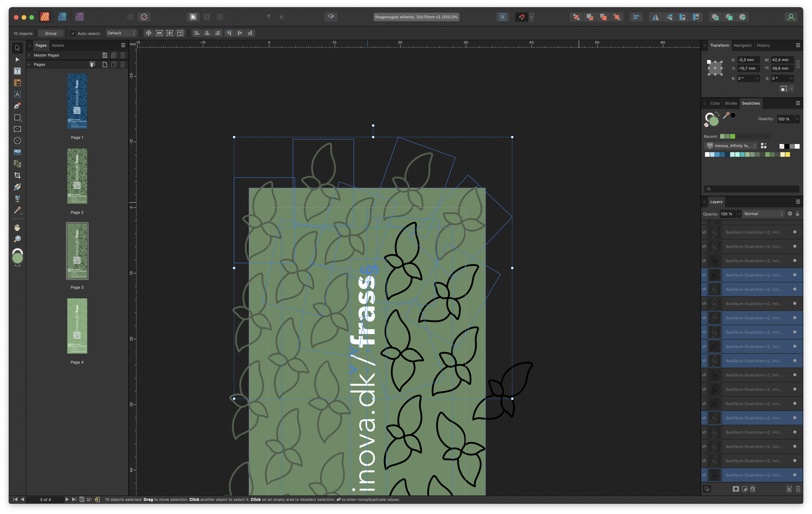Pick the Artistic Text tool
The width and height of the screenshot is (812, 514).
17,94
